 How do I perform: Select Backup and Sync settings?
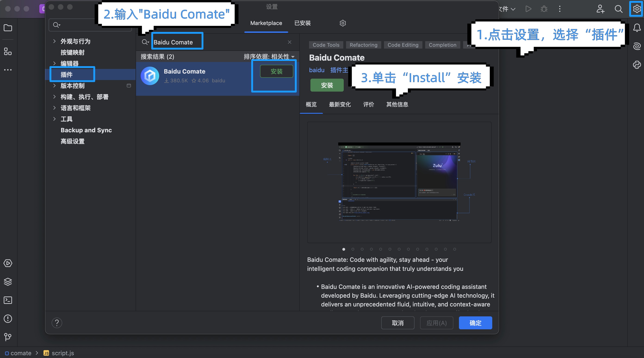(x=86, y=130)
